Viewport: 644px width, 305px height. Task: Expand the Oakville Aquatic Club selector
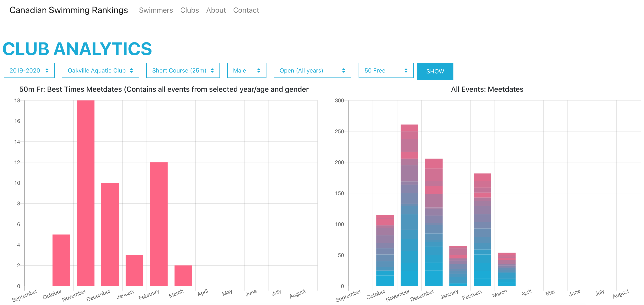(x=100, y=70)
